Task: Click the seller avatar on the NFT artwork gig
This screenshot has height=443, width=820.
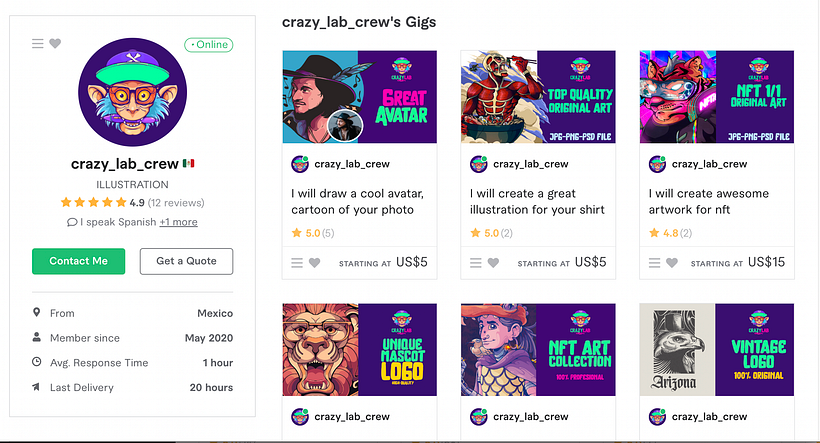Action: [657, 164]
